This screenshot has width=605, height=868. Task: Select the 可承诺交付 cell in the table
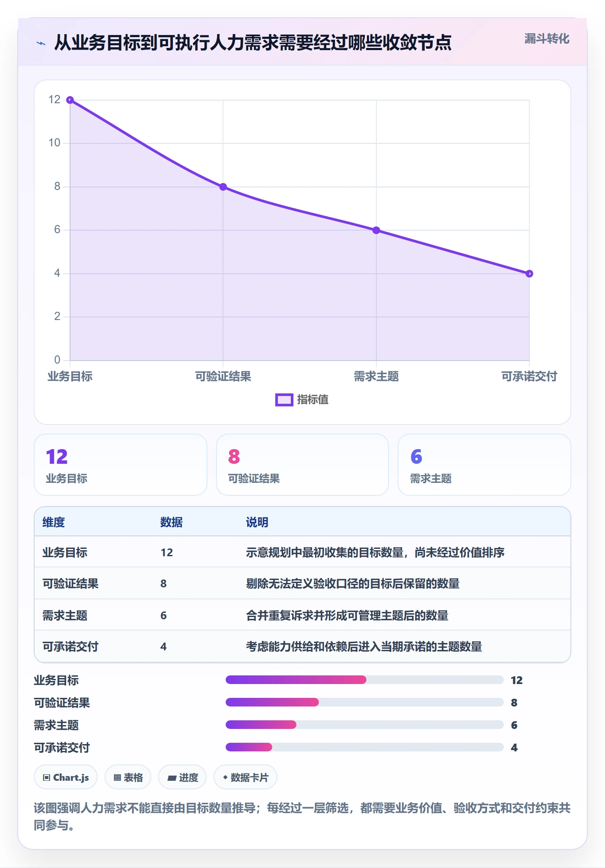click(70, 646)
